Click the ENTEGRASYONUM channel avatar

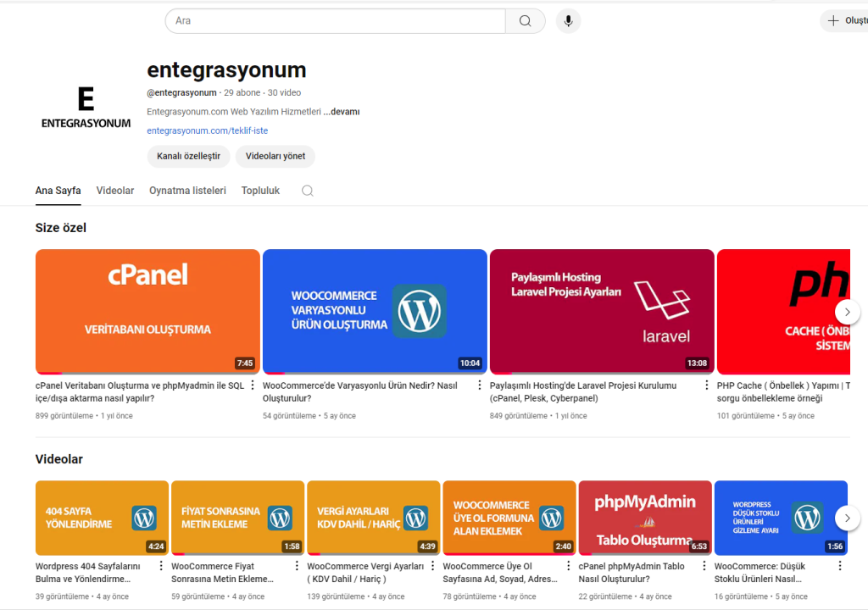tap(86, 108)
